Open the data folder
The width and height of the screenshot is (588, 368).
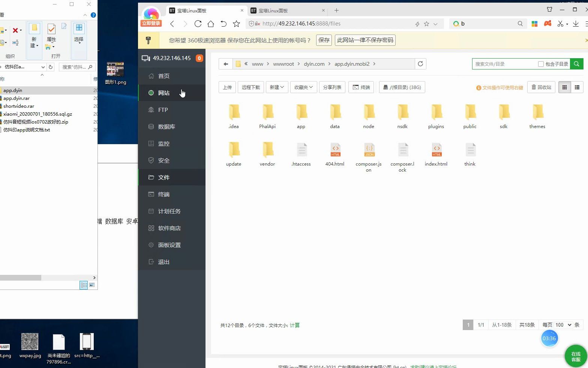[x=335, y=116]
